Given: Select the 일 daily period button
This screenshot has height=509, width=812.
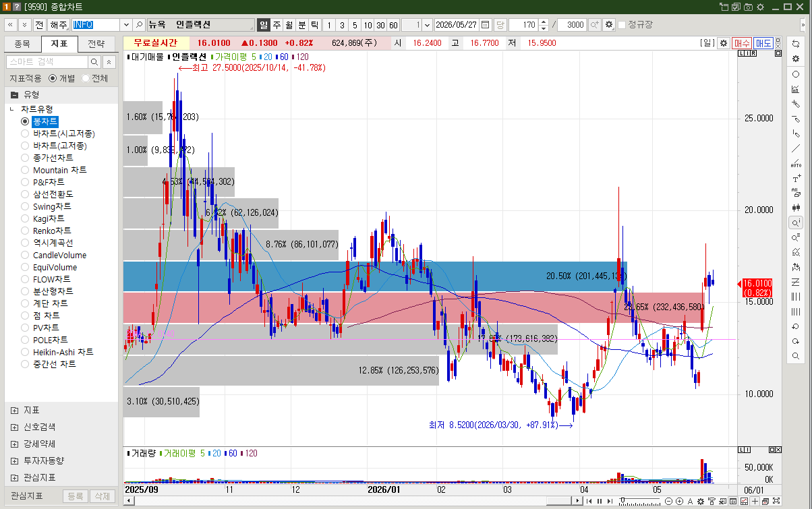Looking at the screenshot, I should (264, 24).
